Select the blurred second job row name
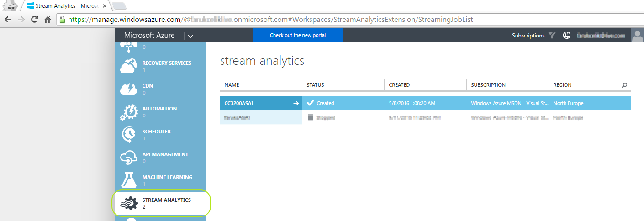Image resolution: width=644 pixels, height=221 pixels. [x=261, y=117]
